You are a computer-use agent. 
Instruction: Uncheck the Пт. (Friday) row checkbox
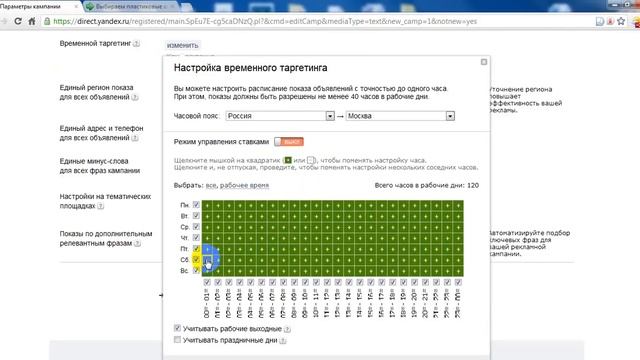point(196,249)
